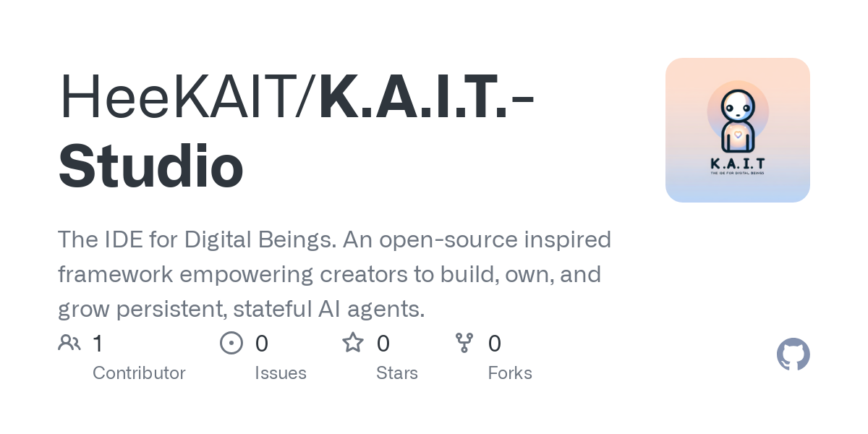
Task: Click the zero count beside the fork icon
Action: pyautogui.click(x=495, y=344)
